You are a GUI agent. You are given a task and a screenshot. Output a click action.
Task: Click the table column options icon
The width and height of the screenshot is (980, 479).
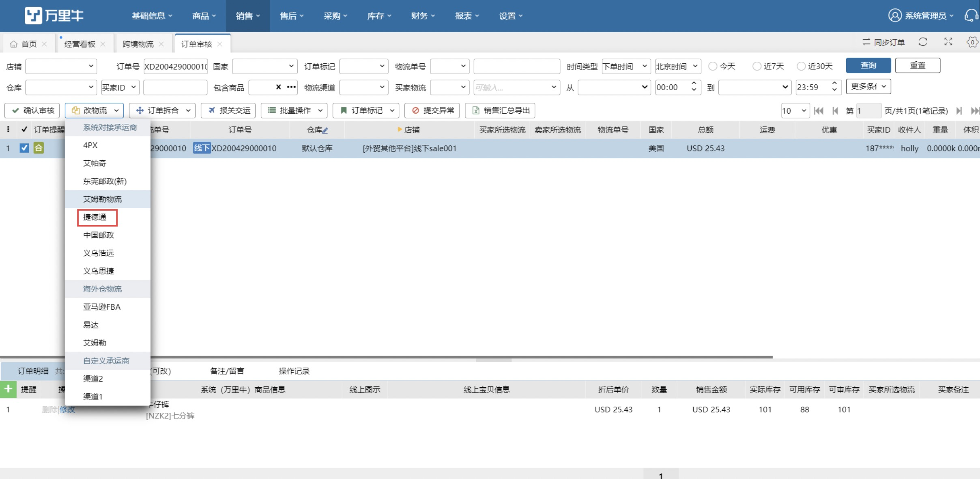point(8,129)
